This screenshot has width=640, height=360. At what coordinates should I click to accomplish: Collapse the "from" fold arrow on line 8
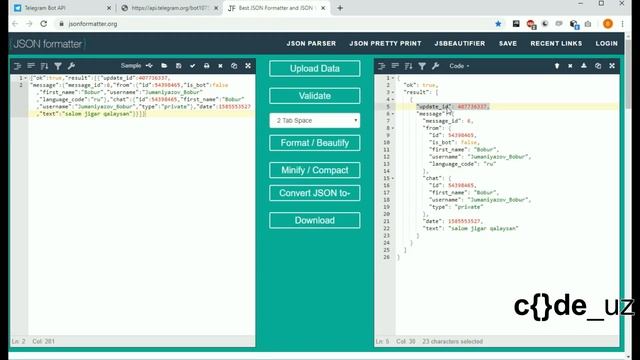(393, 128)
